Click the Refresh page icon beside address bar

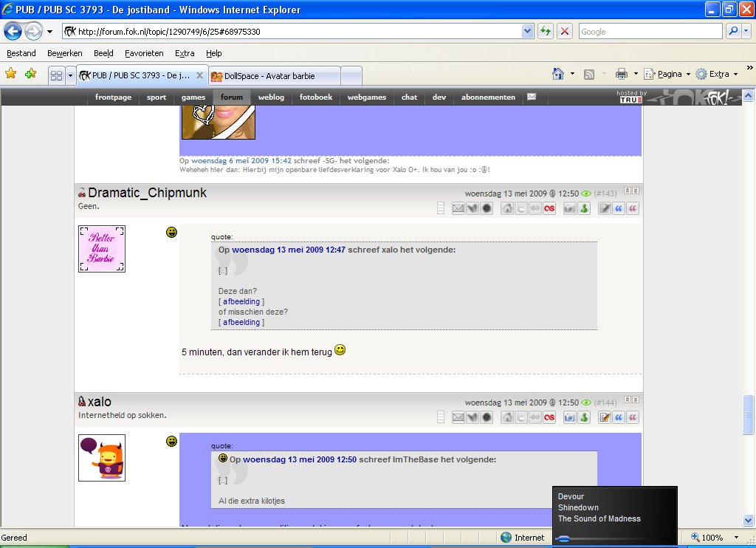[546, 31]
